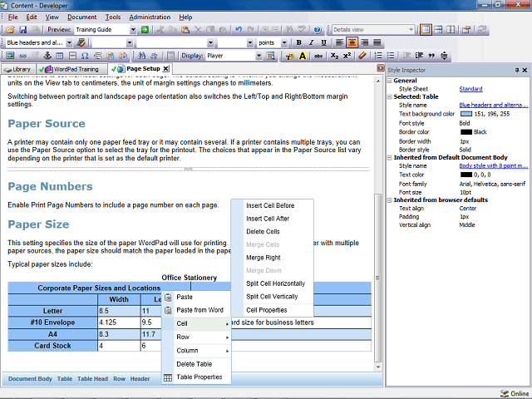Collapse the Selected: Table section

(390, 96)
